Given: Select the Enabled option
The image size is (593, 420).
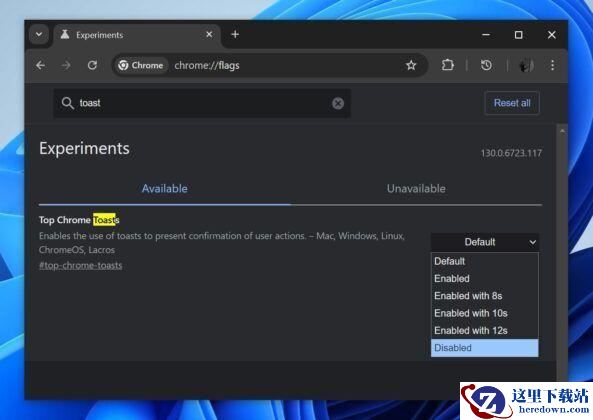Looking at the screenshot, I should [485, 279].
